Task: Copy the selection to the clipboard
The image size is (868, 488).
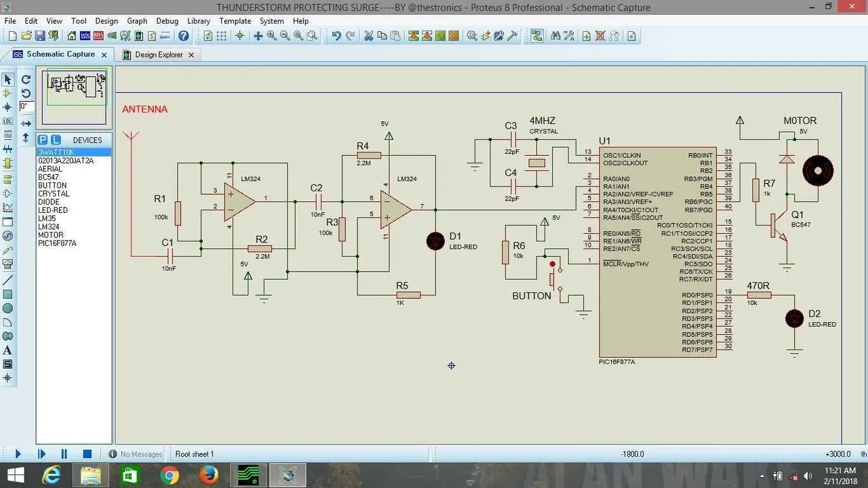Action: [x=382, y=35]
